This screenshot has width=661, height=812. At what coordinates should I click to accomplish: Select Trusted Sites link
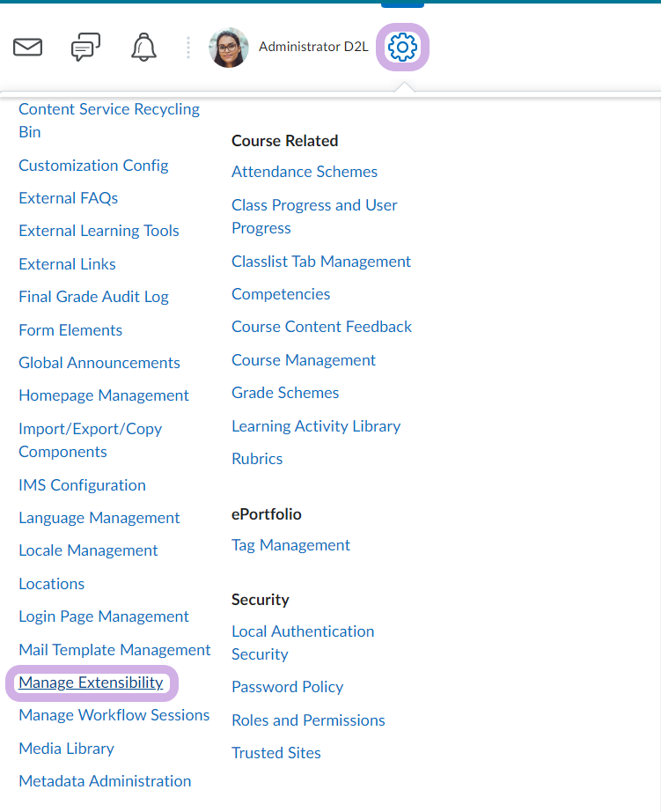[x=275, y=753]
